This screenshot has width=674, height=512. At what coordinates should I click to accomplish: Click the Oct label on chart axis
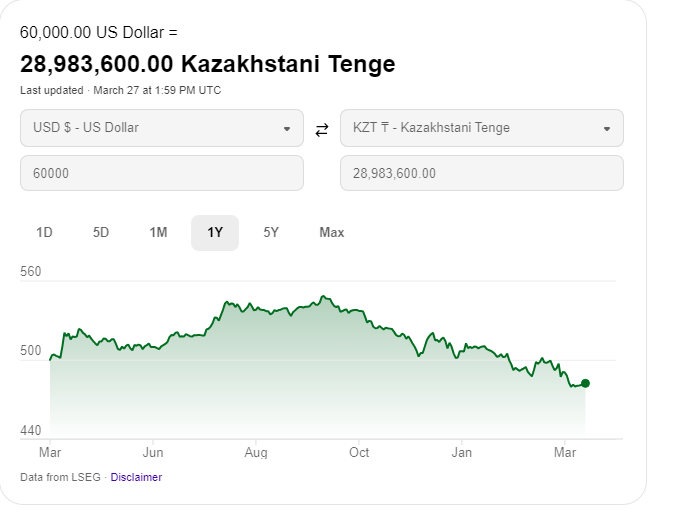[x=359, y=452]
